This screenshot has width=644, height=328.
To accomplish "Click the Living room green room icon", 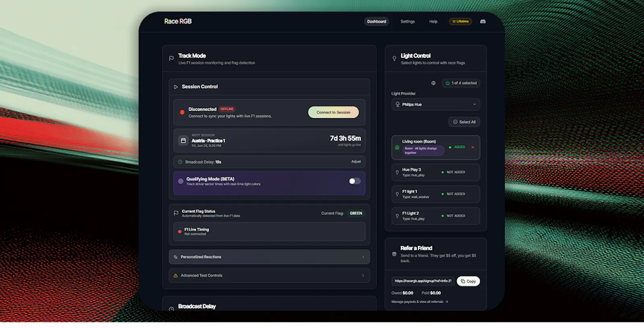I will click(397, 147).
